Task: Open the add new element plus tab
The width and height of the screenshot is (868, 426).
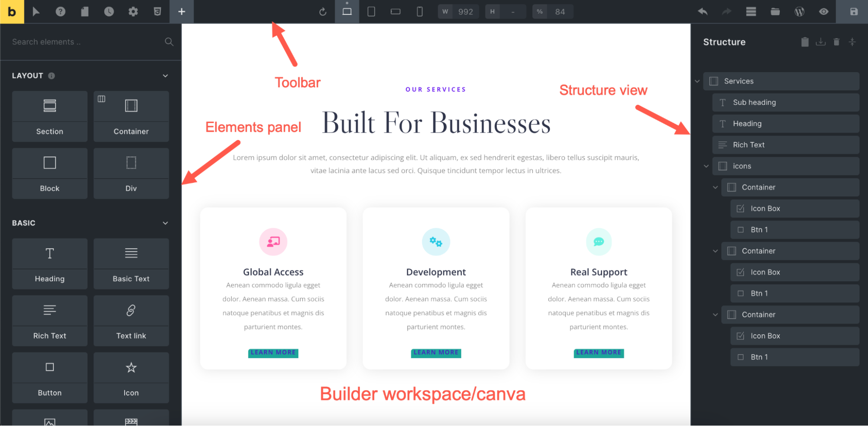Action: (x=182, y=12)
